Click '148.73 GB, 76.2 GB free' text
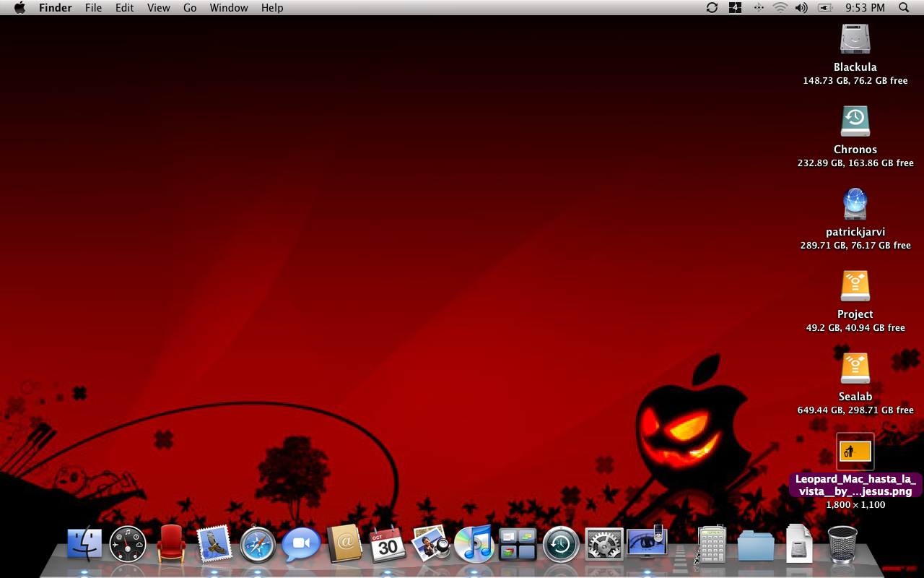This screenshot has height=578, width=924. pos(855,81)
